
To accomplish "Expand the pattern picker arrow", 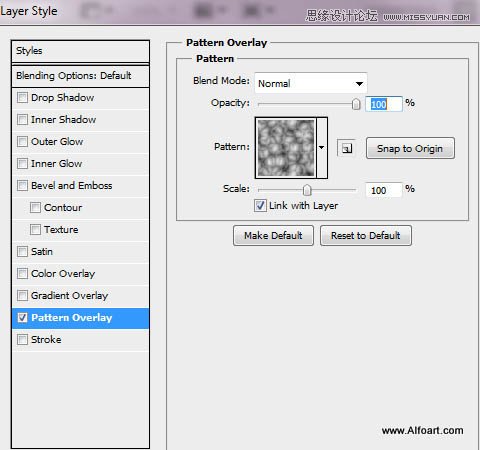I will point(322,147).
